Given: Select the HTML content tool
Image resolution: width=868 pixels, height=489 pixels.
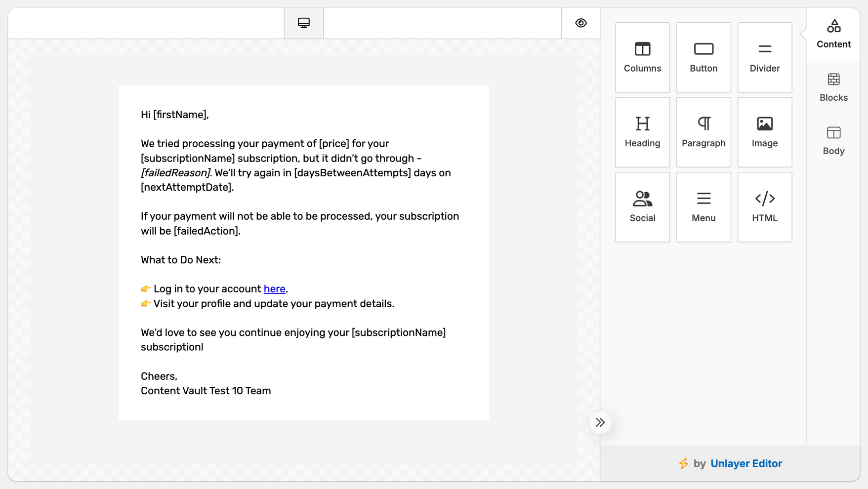Looking at the screenshot, I should (x=765, y=207).
